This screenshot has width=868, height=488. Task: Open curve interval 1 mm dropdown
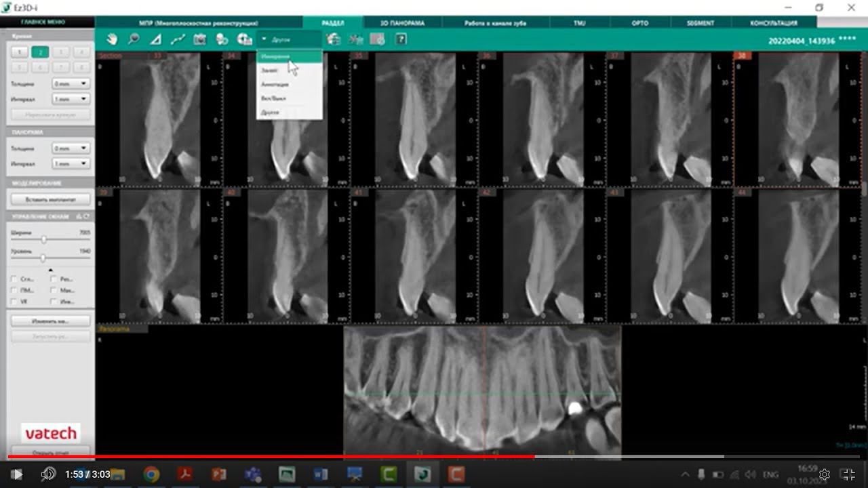point(71,99)
